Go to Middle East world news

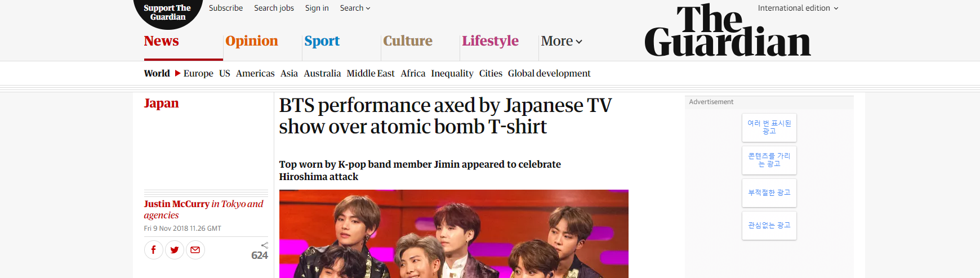[x=371, y=73]
